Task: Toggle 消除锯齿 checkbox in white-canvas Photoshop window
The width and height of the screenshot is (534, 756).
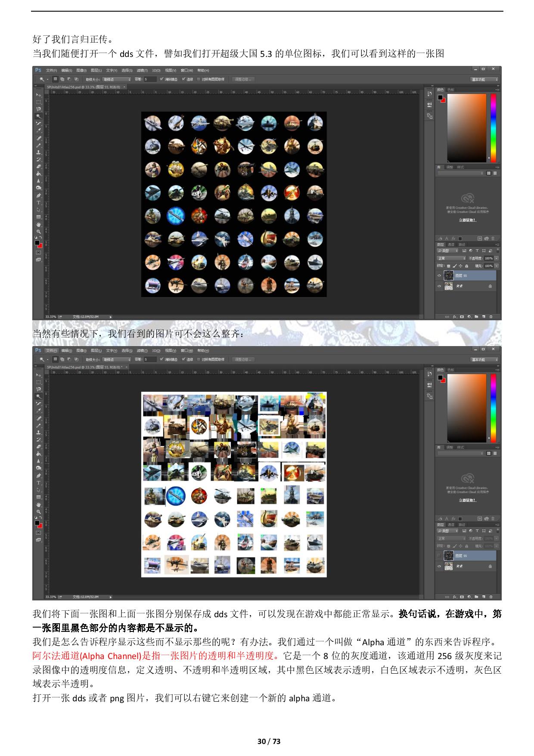Action: (161, 359)
